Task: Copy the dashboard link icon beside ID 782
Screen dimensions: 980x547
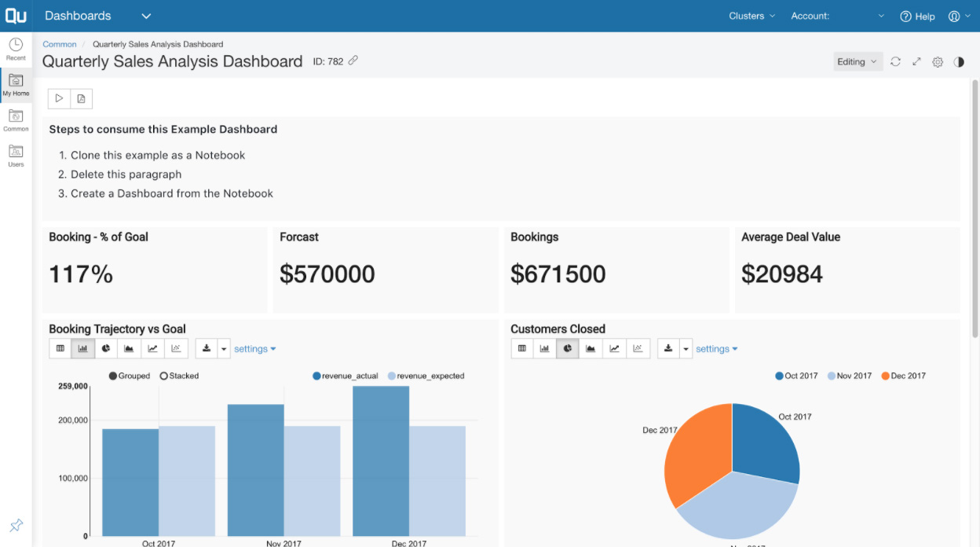Action: click(x=353, y=61)
